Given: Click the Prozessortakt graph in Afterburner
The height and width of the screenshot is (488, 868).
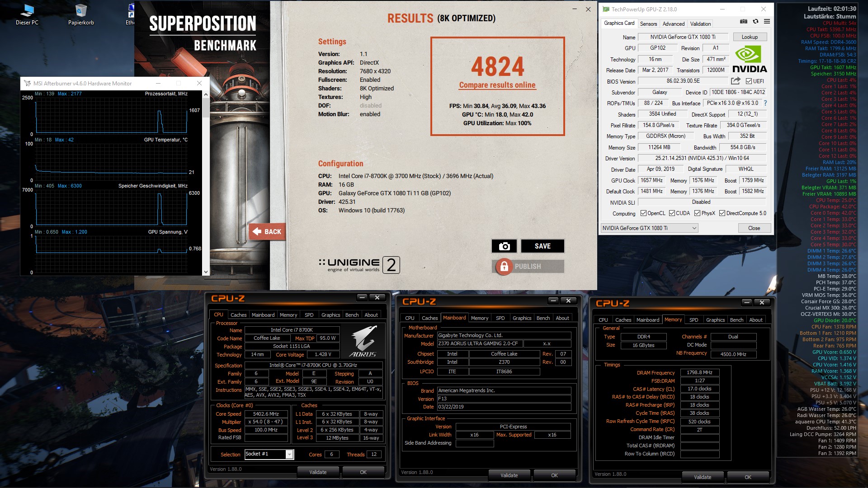Looking at the screenshot, I should coord(112,115).
